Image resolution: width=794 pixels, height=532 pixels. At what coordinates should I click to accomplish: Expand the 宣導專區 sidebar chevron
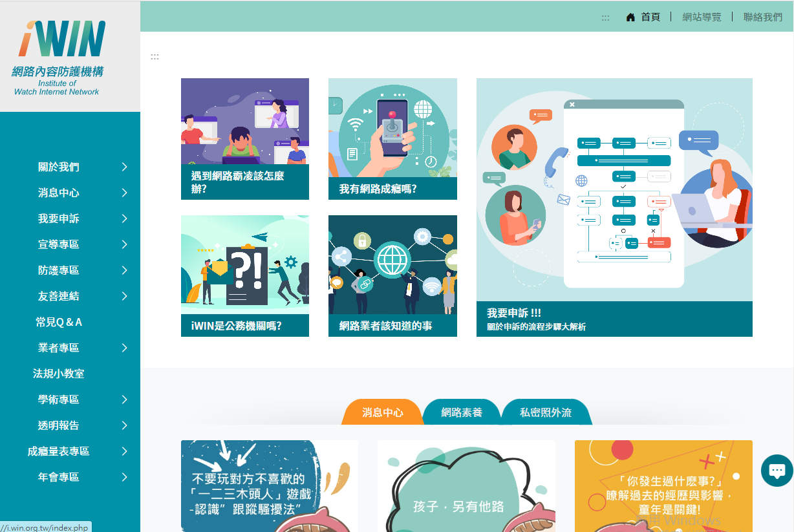pyautogui.click(x=124, y=245)
